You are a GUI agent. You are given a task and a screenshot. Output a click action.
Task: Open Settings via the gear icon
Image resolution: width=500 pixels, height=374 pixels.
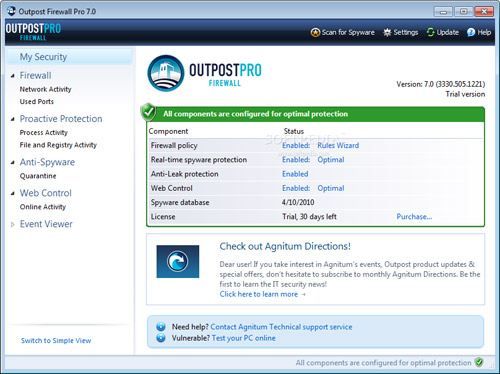click(x=387, y=32)
